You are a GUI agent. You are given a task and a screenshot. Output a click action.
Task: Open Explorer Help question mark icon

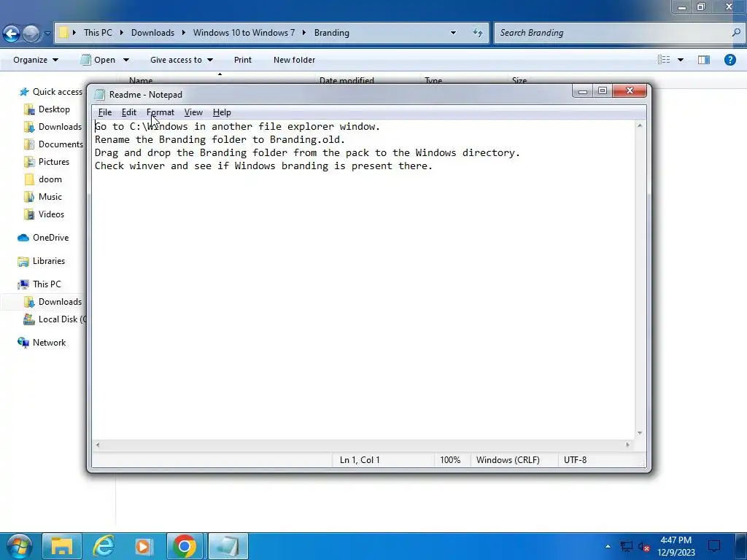pos(729,60)
